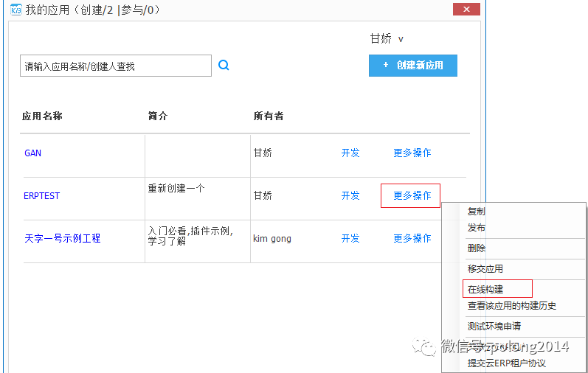Viewport: 588px width, 373px height.
Task: Choose 移交应用 menu option
Action: (485, 269)
